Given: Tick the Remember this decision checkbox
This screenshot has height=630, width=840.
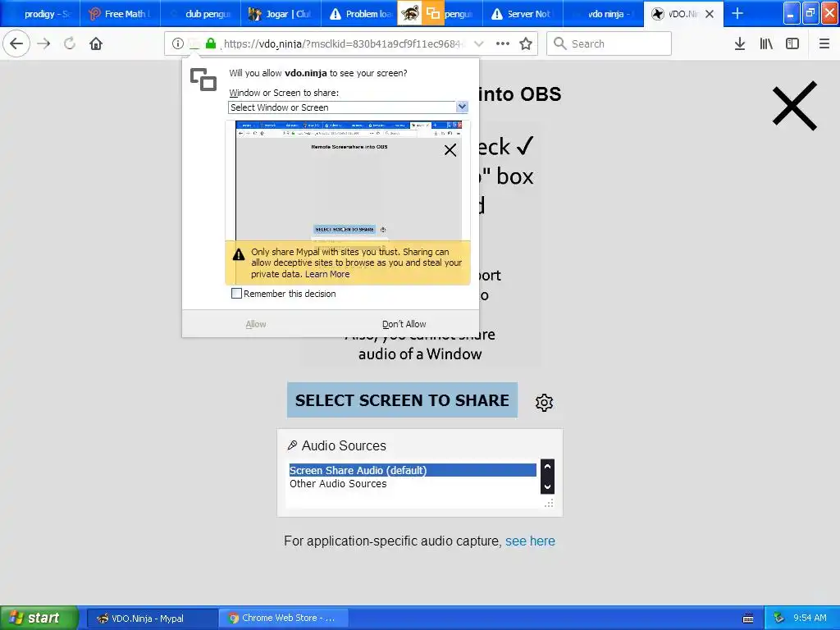Looking at the screenshot, I should pos(236,293).
